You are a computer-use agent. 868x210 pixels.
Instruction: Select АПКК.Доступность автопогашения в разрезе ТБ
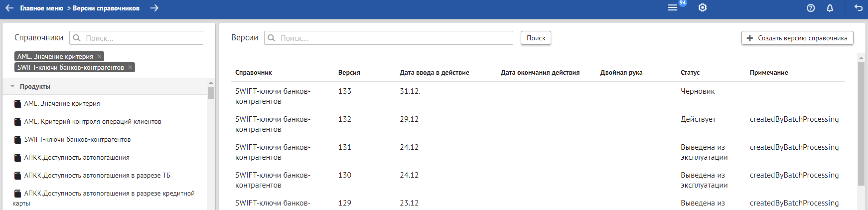coord(97,175)
